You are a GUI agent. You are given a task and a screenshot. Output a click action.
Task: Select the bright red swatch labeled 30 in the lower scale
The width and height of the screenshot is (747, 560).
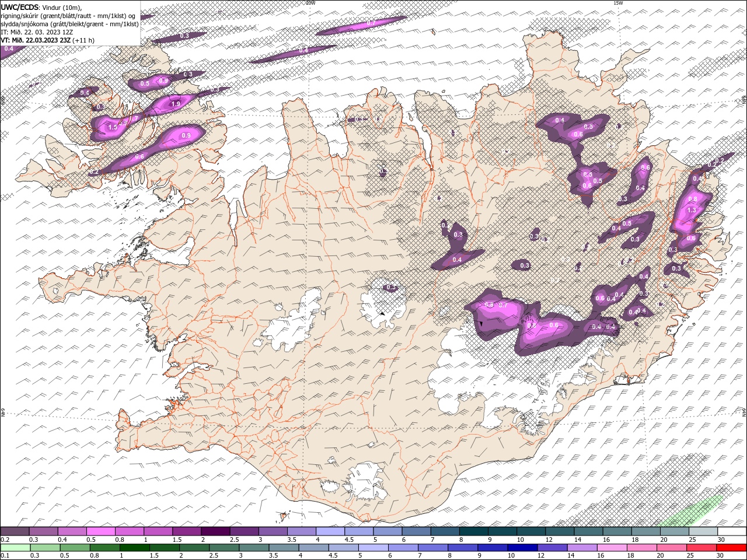click(x=731, y=548)
